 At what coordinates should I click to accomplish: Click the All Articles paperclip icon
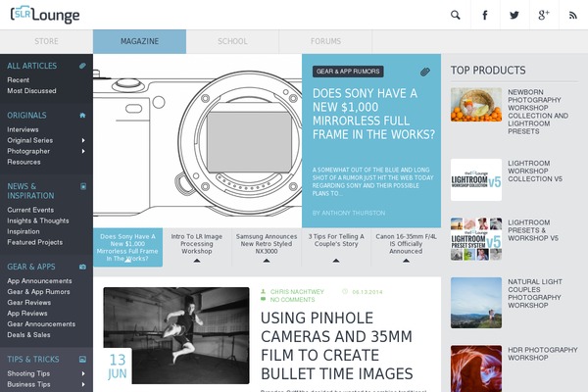pyautogui.click(x=82, y=66)
